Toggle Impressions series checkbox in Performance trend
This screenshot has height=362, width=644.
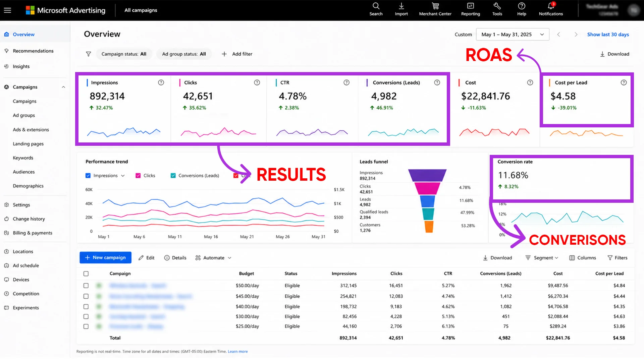tap(88, 176)
